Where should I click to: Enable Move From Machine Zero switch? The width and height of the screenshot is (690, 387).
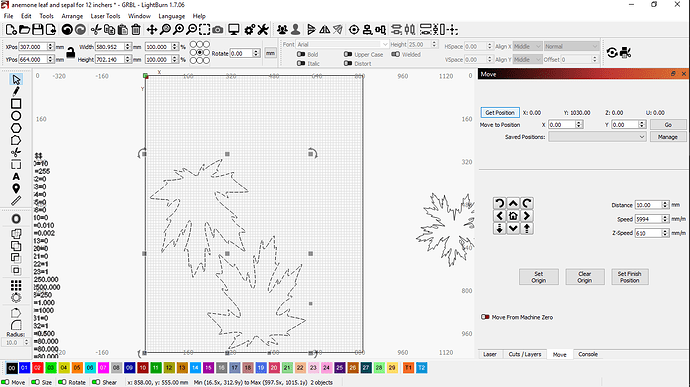click(485, 317)
